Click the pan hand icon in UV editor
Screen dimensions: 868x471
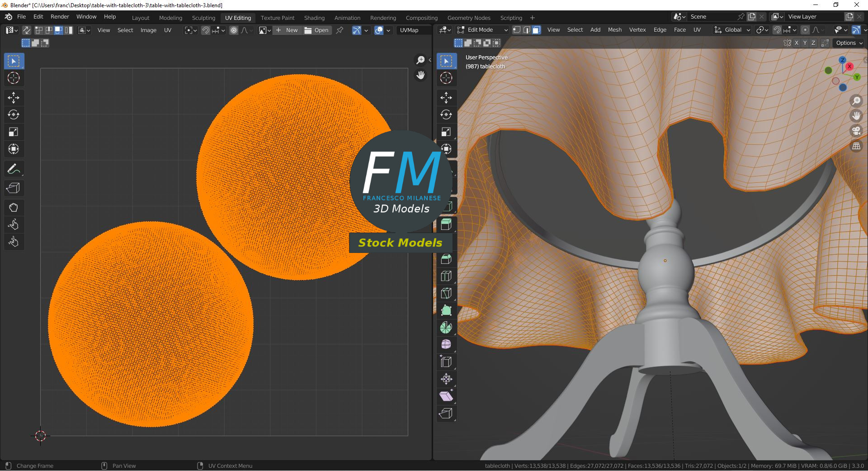(x=420, y=75)
